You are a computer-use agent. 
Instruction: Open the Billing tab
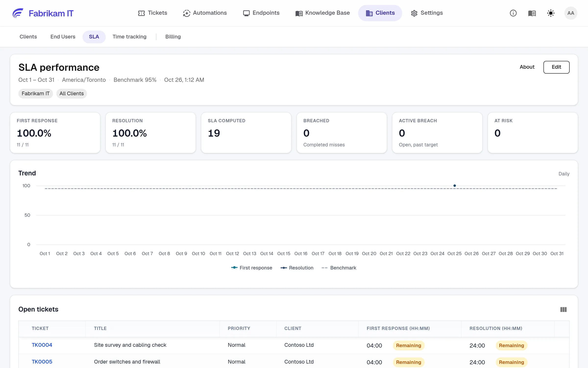173,37
